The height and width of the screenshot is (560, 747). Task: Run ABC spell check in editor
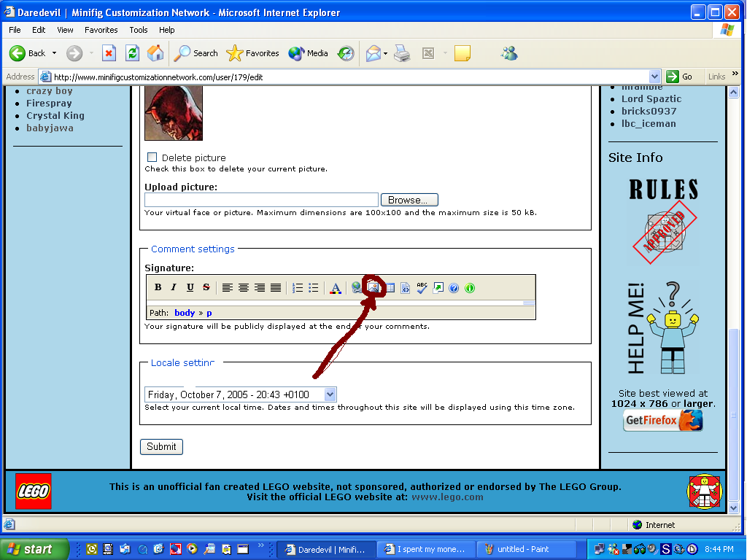click(x=422, y=287)
